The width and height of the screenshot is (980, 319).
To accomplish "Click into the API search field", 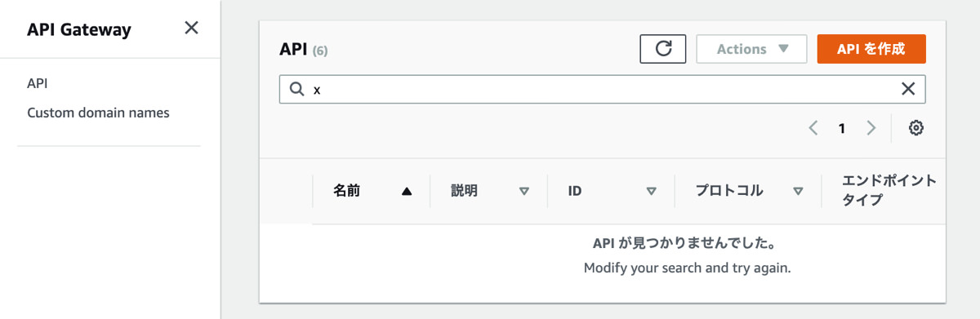I will click(x=602, y=90).
